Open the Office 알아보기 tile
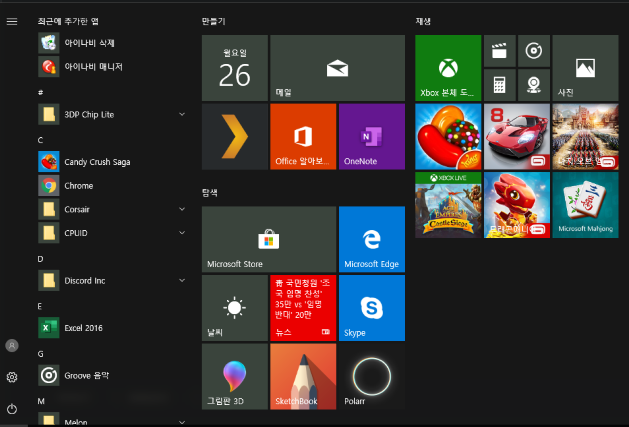The width and height of the screenshot is (629, 427). [303, 136]
